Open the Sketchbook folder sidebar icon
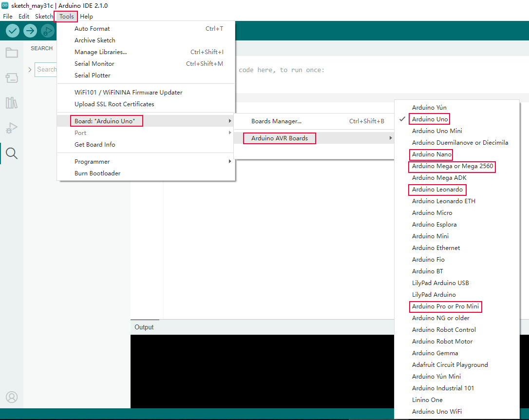This screenshot has width=529, height=420. pyautogui.click(x=12, y=53)
